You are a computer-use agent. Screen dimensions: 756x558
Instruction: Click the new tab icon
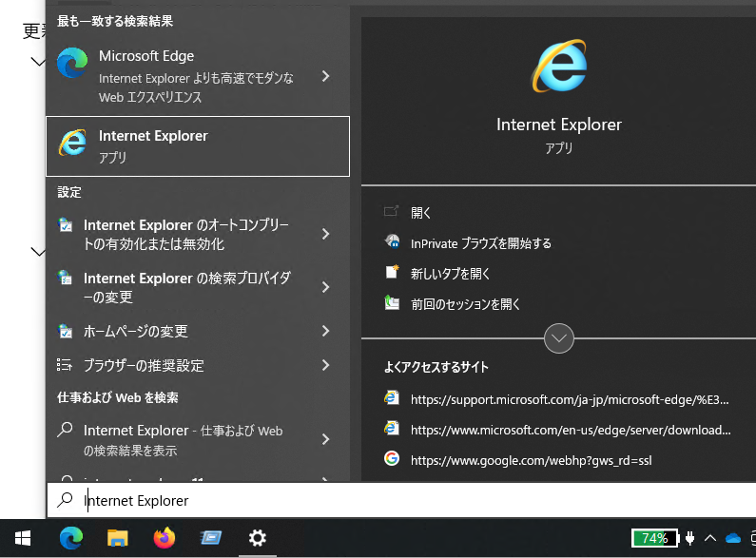pyautogui.click(x=392, y=271)
